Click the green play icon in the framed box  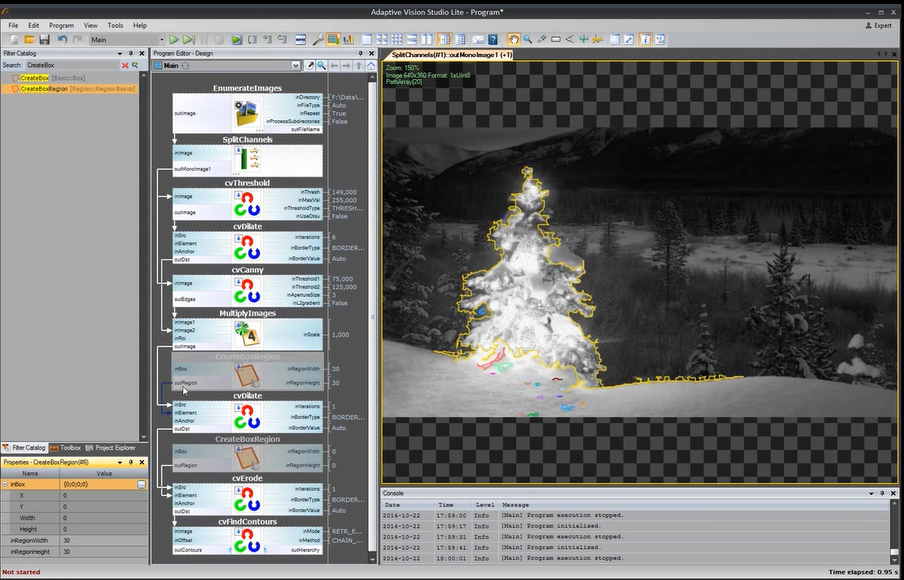236,40
